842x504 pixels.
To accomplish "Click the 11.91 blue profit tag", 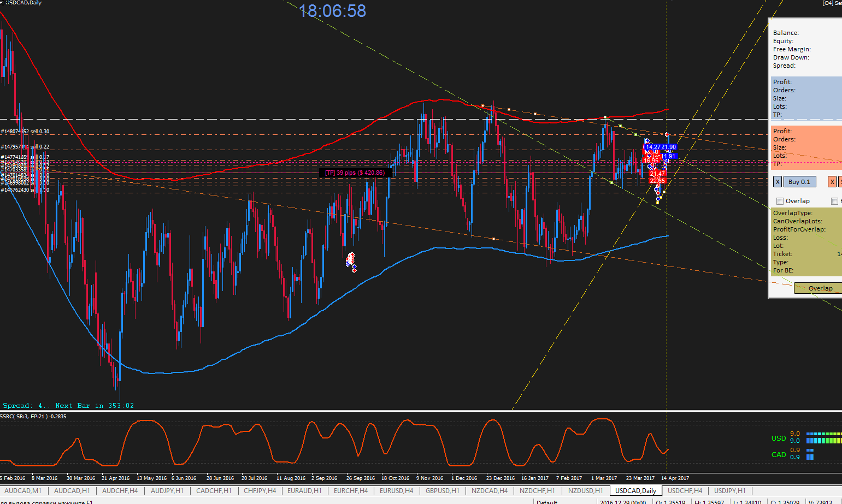I will point(669,156).
